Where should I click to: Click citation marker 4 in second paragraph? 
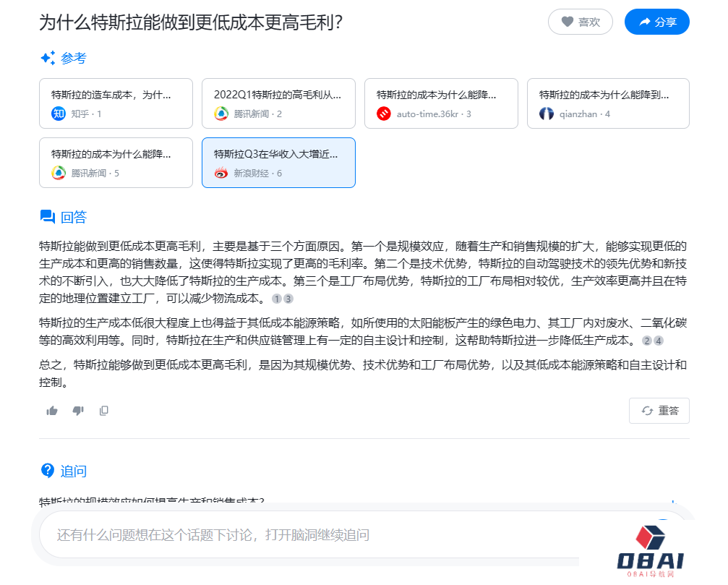[659, 341]
